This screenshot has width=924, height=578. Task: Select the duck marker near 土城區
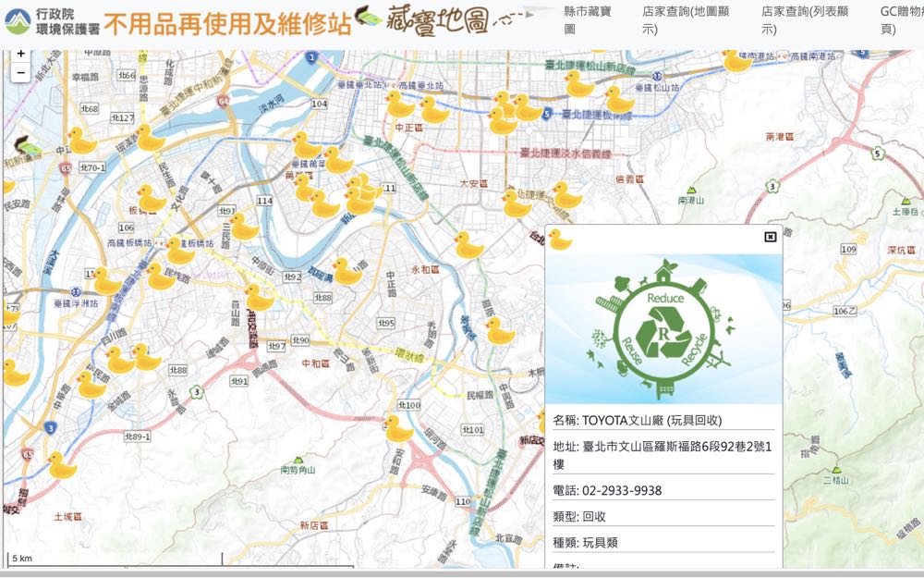point(61,465)
